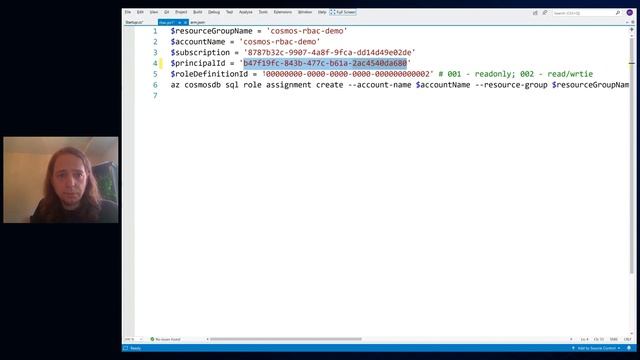The height and width of the screenshot is (360, 640).
Task: Open the Tools menu
Action: 263,12
